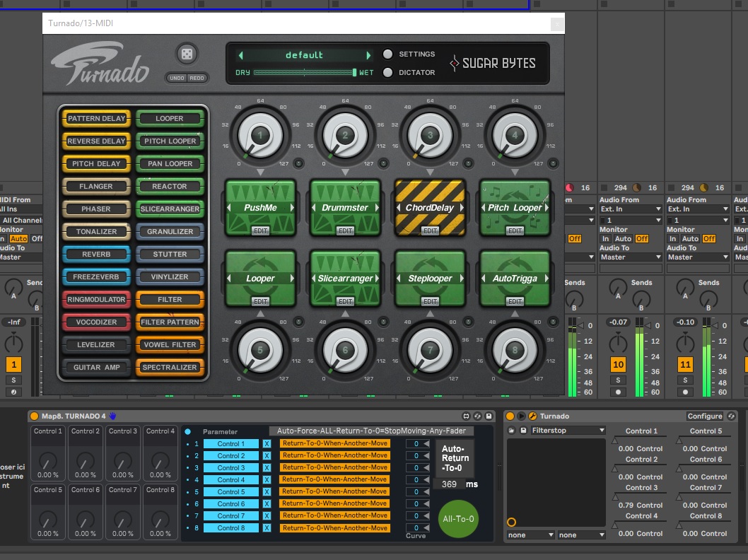Click the Pitch Looper effect pad
Screen dimensions: 748x560
tap(515, 207)
